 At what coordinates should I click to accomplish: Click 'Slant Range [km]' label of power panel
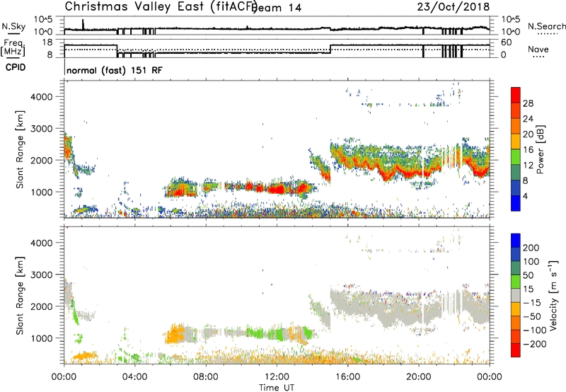click(20, 149)
